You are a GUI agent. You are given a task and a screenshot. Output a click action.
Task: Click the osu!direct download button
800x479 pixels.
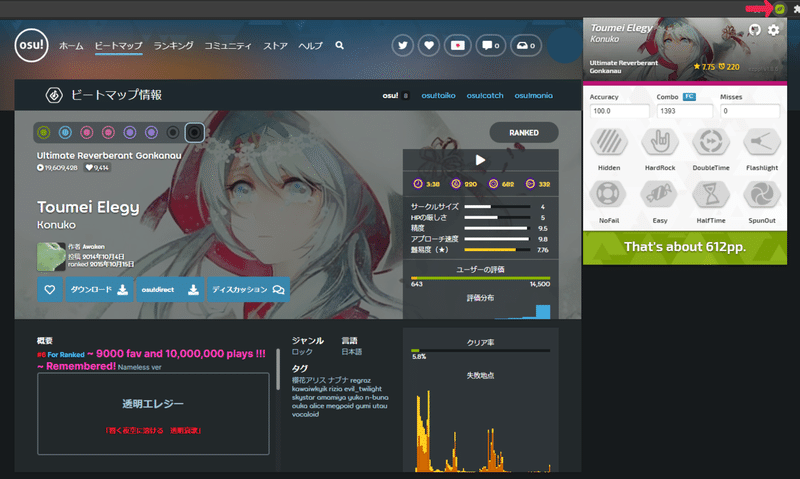(170, 289)
